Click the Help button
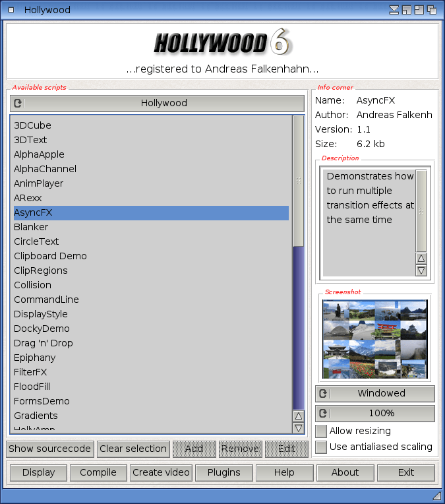 pyautogui.click(x=284, y=472)
